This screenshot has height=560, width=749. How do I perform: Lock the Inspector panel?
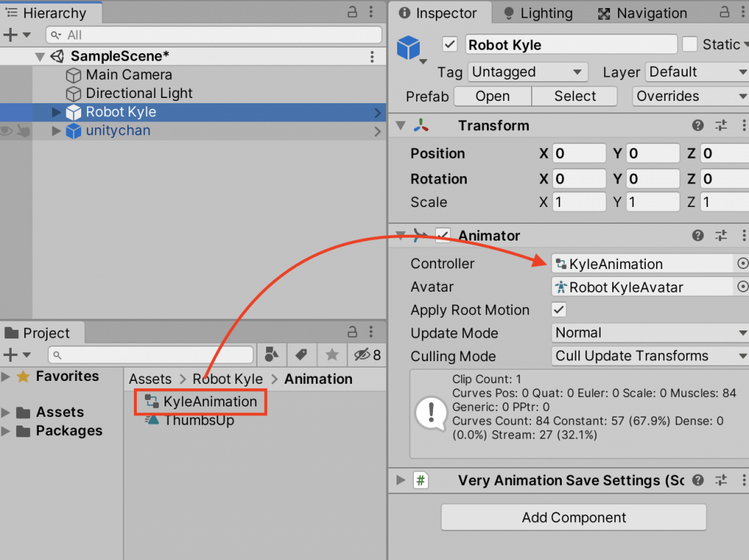[x=724, y=12]
